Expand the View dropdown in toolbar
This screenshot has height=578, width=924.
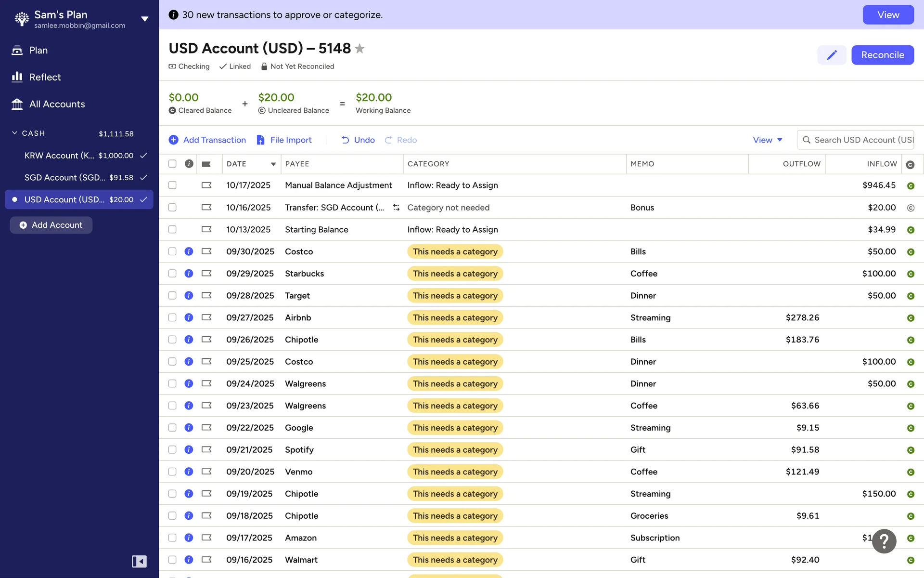coord(768,140)
